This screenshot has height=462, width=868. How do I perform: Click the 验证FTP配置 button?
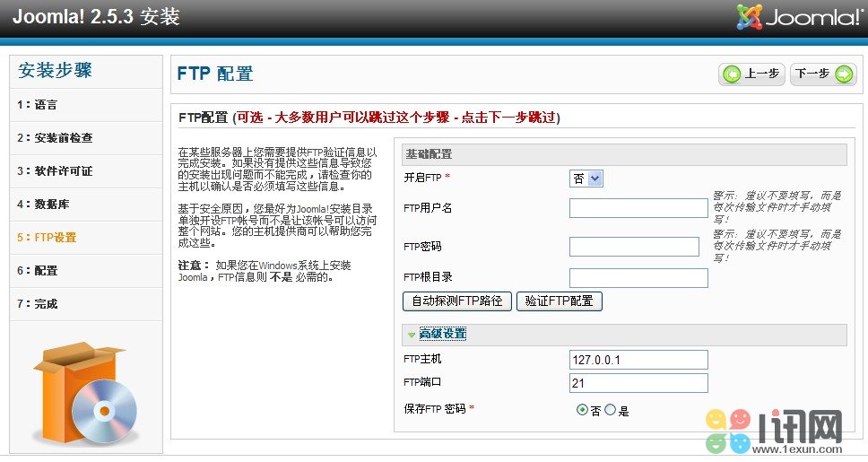(x=559, y=301)
